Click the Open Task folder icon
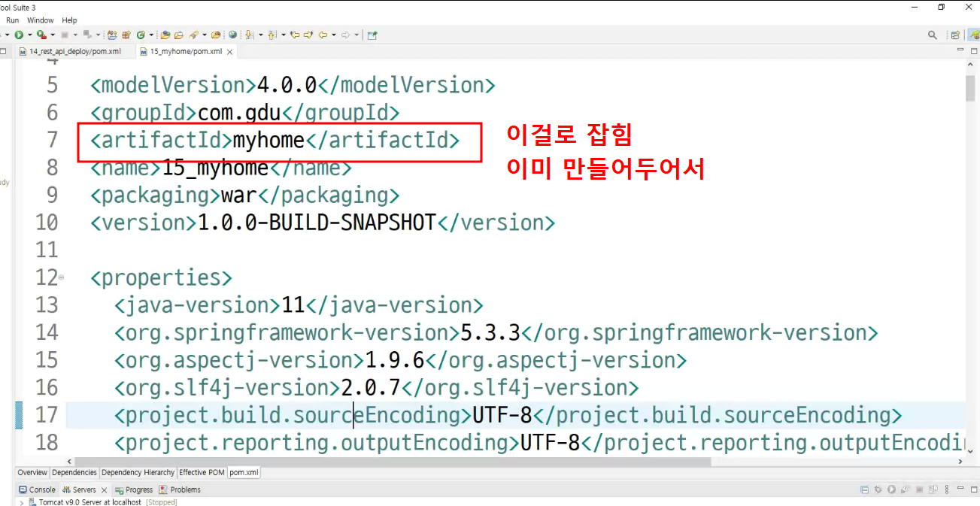The width and height of the screenshot is (980, 506). tap(179, 35)
